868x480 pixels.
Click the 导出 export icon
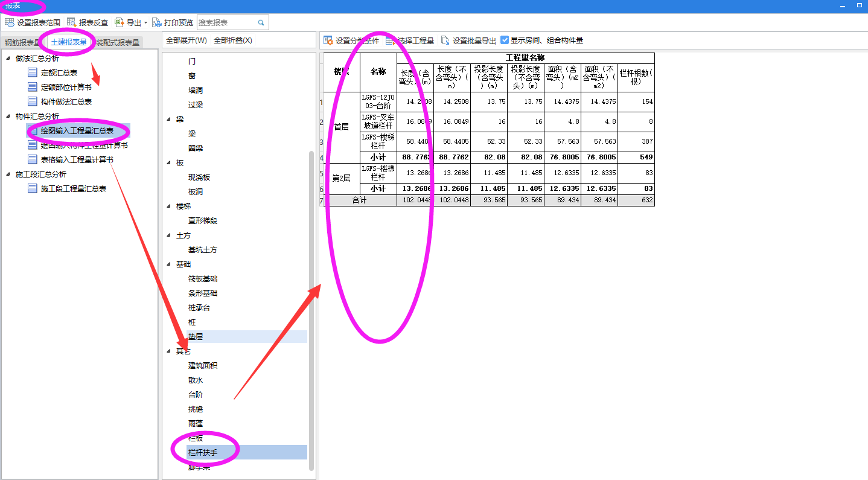click(x=119, y=22)
